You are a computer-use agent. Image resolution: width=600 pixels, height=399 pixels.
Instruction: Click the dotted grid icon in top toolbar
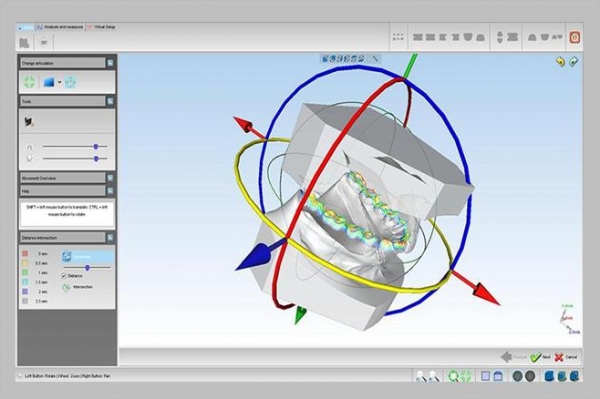[x=398, y=37]
